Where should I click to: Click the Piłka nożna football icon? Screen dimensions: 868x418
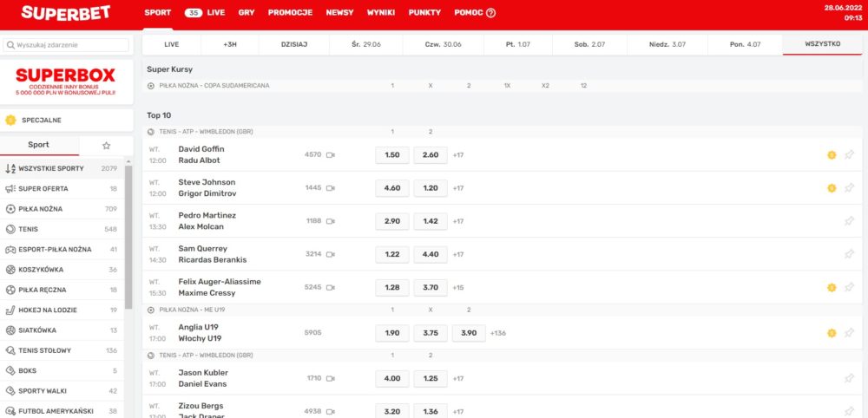point(10,209)
